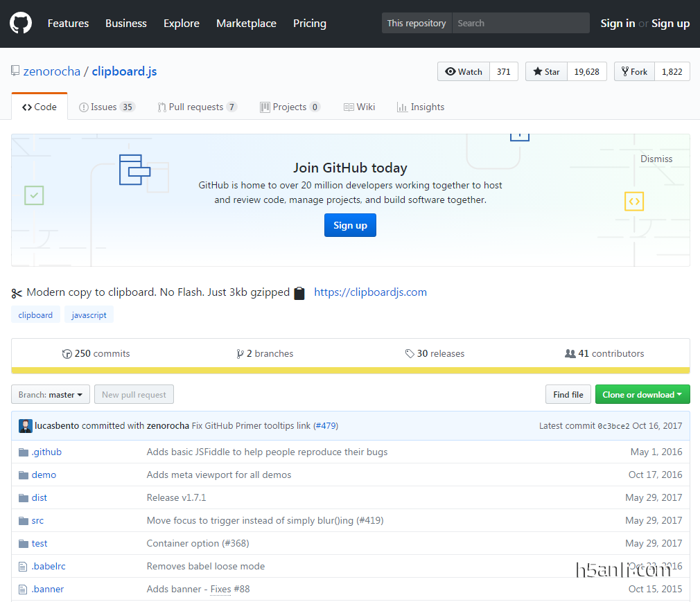The width and height of the screenshot is (700, 602).
Task: Click Sign up in the header
Action: [670, 23]
